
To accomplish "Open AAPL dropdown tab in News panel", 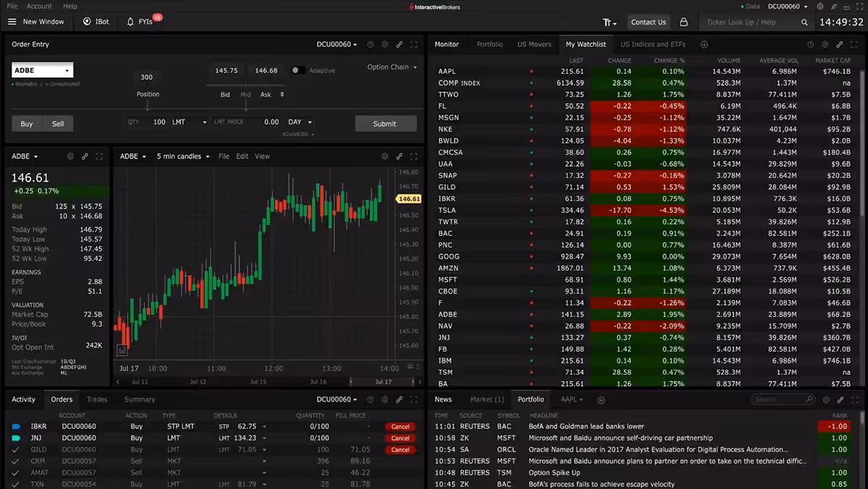I will (x=571, y=399).
